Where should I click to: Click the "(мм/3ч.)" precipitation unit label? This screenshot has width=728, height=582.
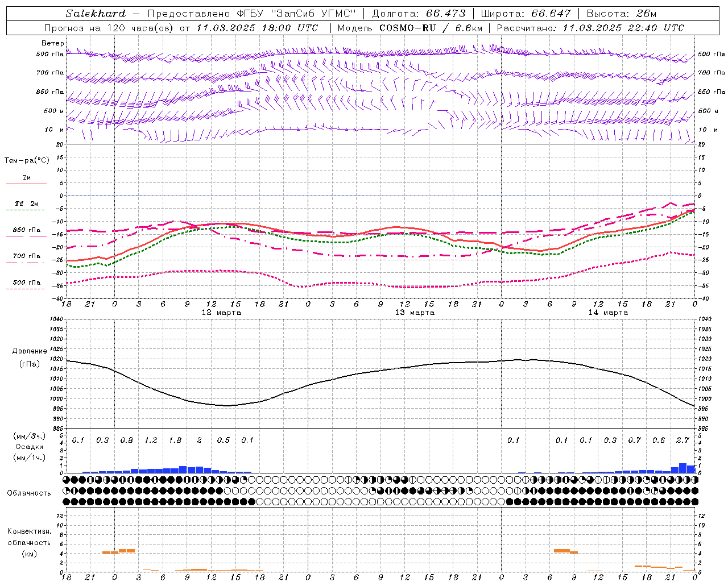29,436
